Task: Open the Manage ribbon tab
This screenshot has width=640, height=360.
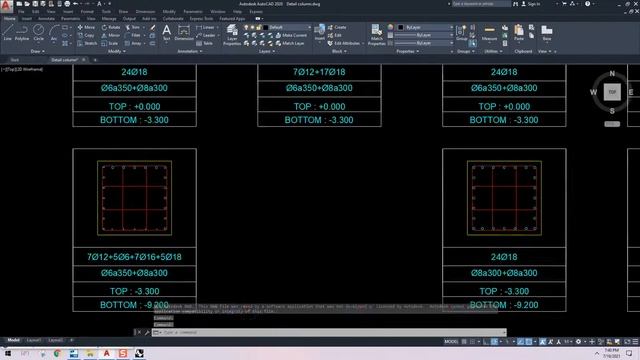Action: (x=109, y=19)
